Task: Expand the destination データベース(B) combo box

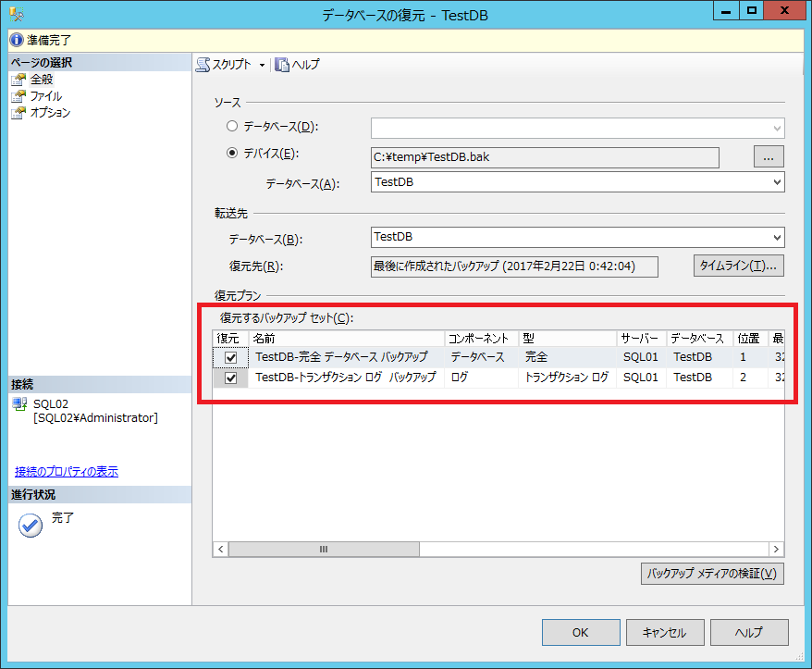Action: point(775,238)
